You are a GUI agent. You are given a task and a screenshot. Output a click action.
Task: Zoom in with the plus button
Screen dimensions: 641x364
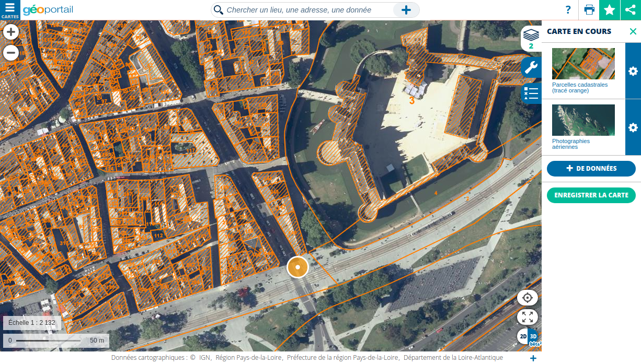[x=11, y=32]
